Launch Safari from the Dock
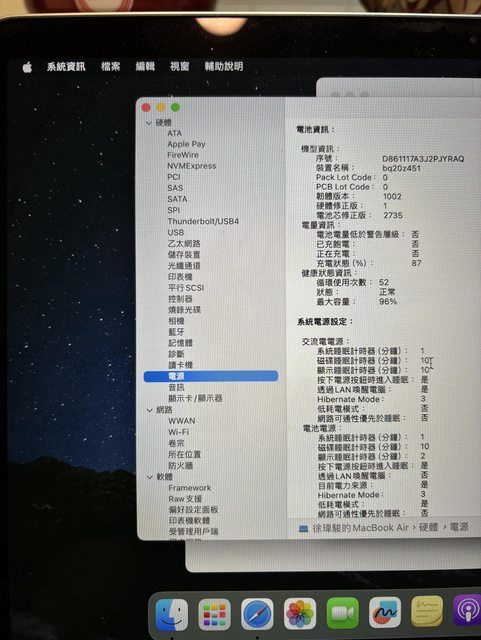The height and width of the screenshot is (640, 481). [257, 614]
